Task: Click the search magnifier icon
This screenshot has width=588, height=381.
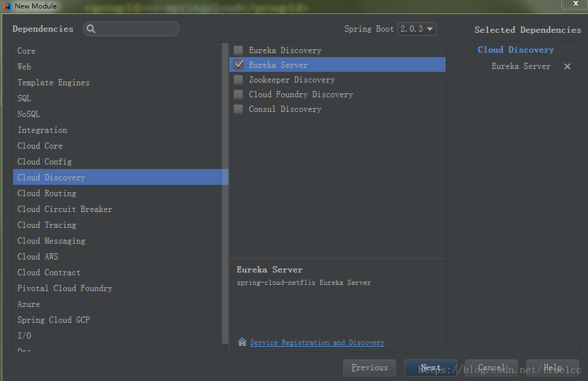Action: (91, 29)
